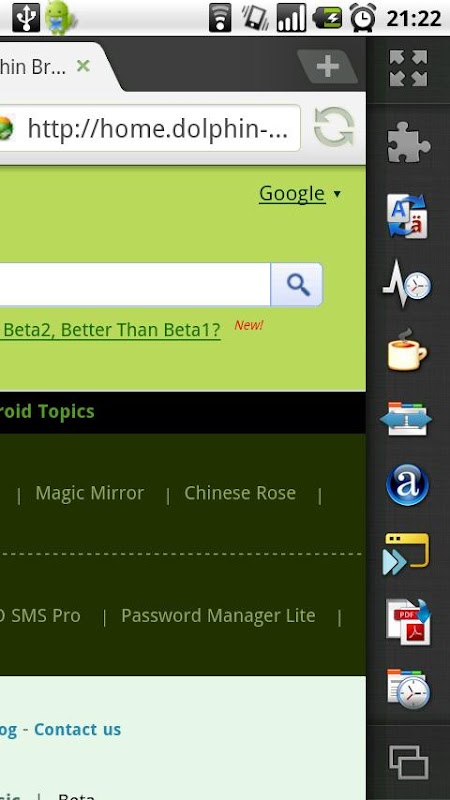The width and height of the screenshot is (450, 800).
Task: Open the browser history clock add-on
Action: point(408,690)
